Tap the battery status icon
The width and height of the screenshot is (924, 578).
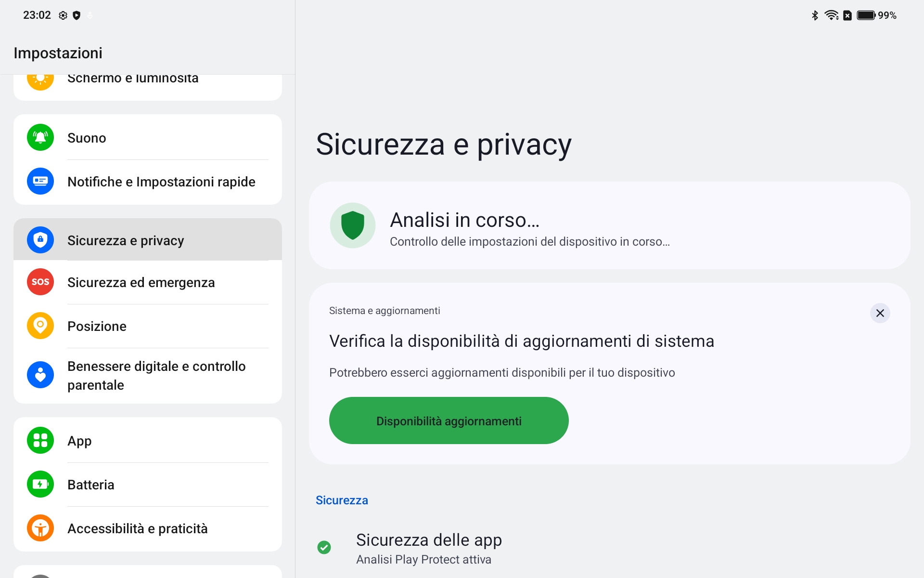866,15
